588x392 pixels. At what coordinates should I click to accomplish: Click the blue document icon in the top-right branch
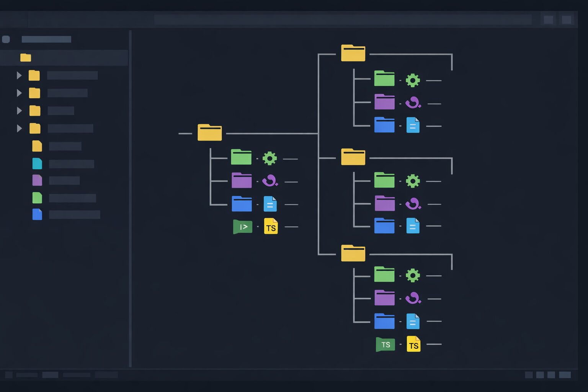click(x=413, y=125)
